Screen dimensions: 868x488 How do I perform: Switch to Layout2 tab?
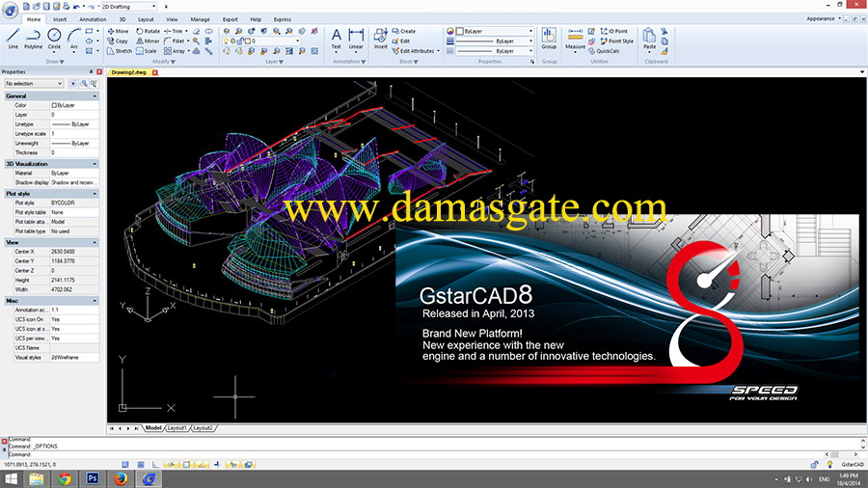[203, 428]
